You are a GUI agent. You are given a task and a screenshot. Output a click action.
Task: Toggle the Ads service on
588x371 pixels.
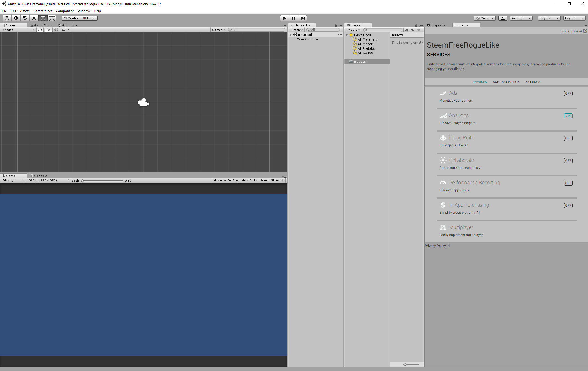pyautogui.click(x=568, y=94)
